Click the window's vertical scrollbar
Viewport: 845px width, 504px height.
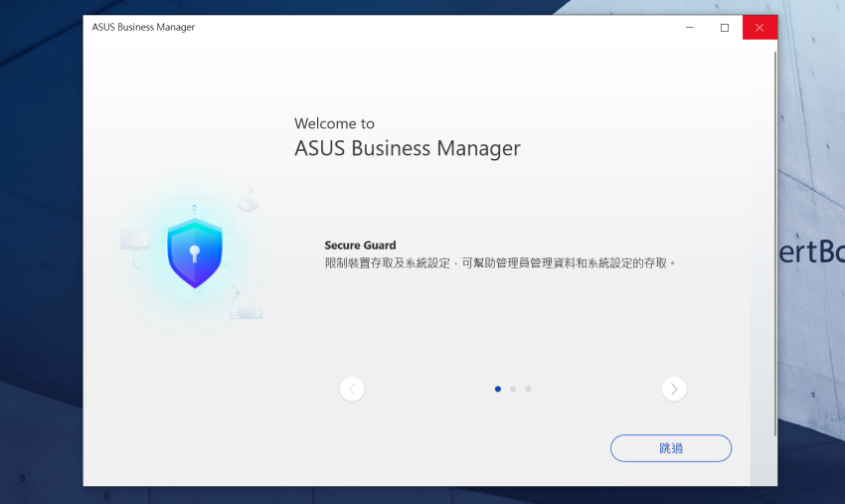coord(775,244)
